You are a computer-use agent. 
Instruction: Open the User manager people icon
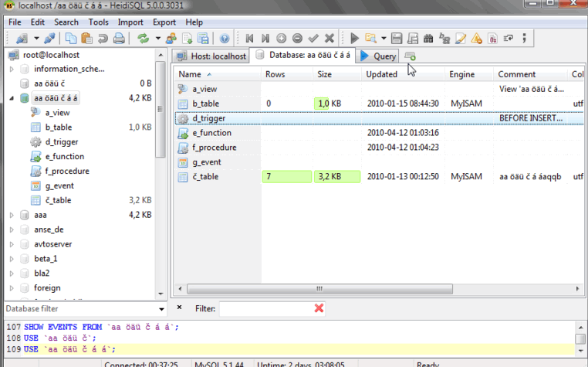(171, 39)
